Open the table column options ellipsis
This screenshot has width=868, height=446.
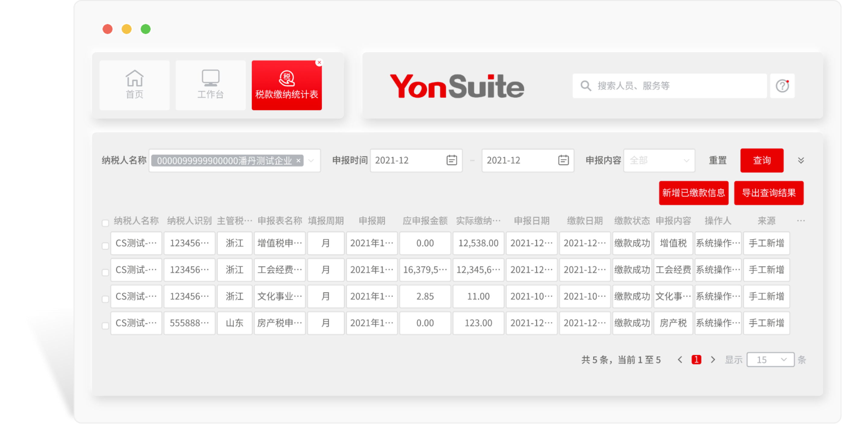(x=801, y=221)
